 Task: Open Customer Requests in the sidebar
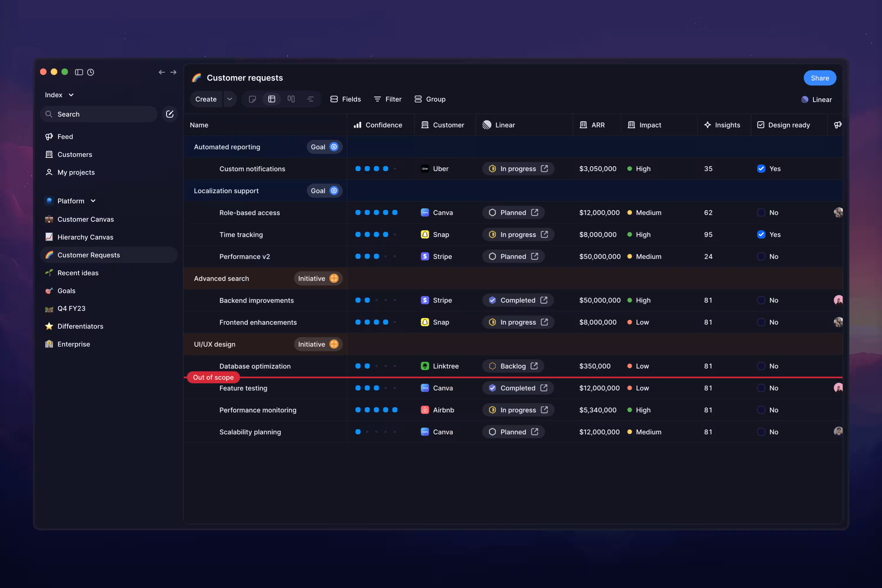89,255
